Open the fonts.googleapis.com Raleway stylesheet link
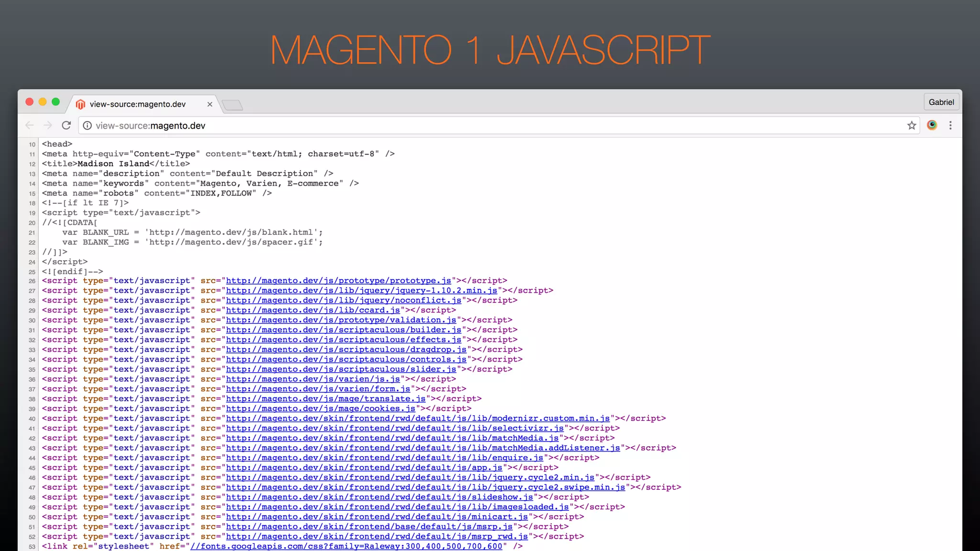The image size is (980, 551). [346, 546]
